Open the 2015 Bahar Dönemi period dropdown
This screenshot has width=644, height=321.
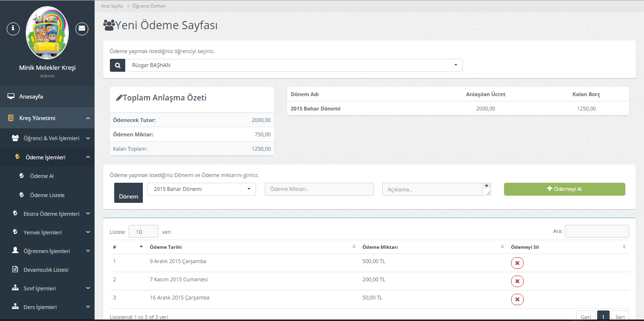pyautogui.click(x=201, y=189)
